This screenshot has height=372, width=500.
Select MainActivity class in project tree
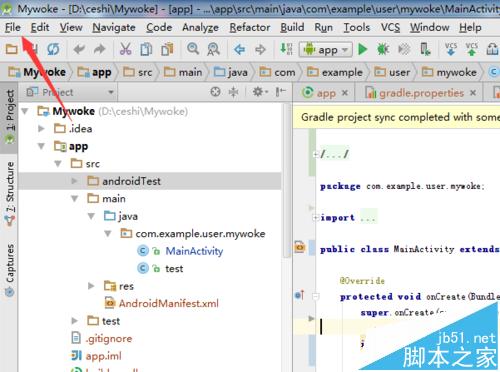[x=194, y=251]
